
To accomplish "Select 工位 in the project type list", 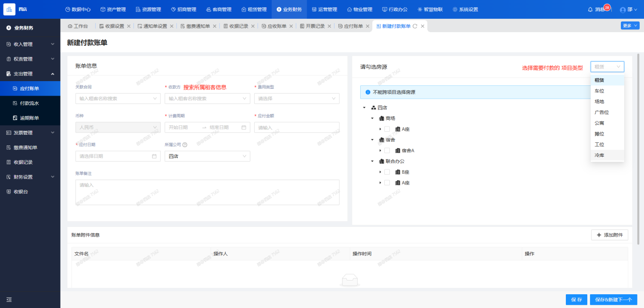I will click(x=608, y=145).
